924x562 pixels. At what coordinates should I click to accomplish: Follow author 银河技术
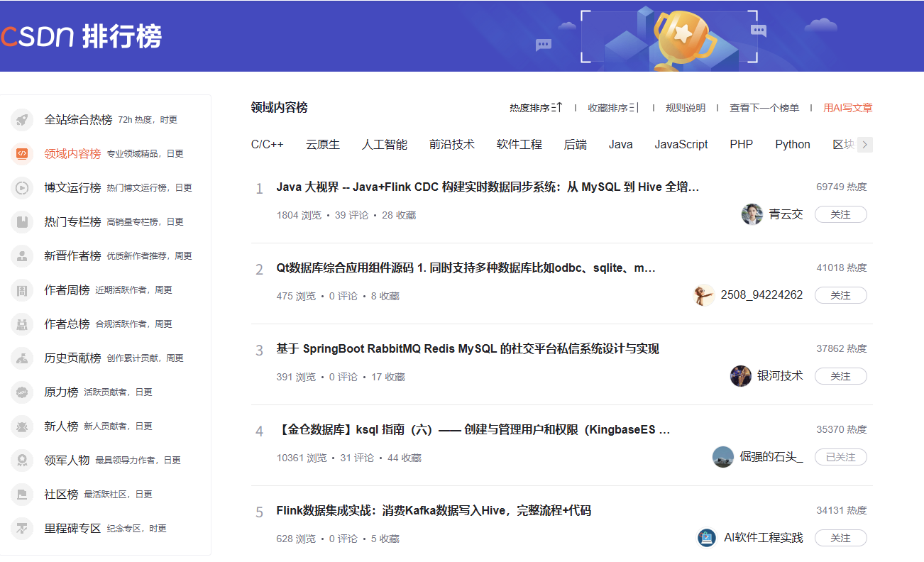click(841, 376)
